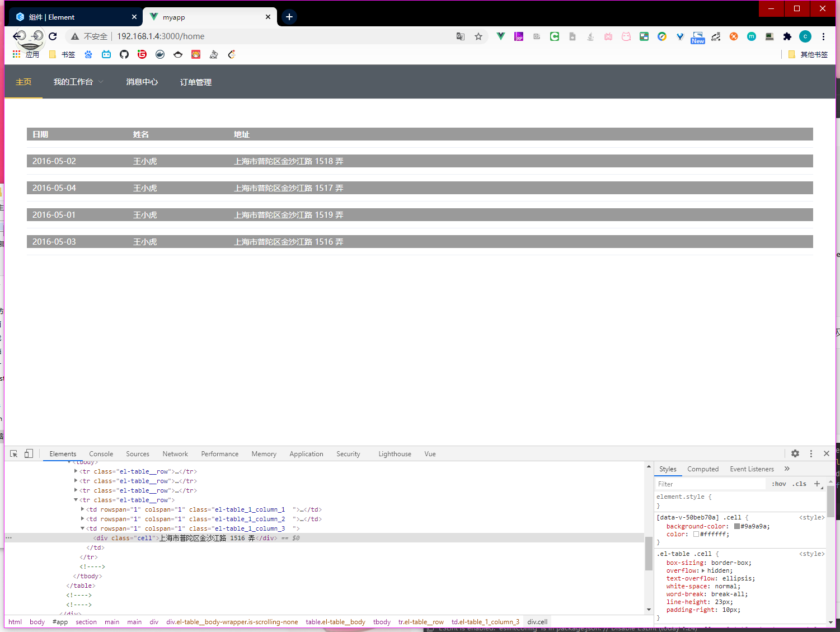Toggle the :hov element state panel
Viewport: 840px width, 632px height.
[778, 484]
